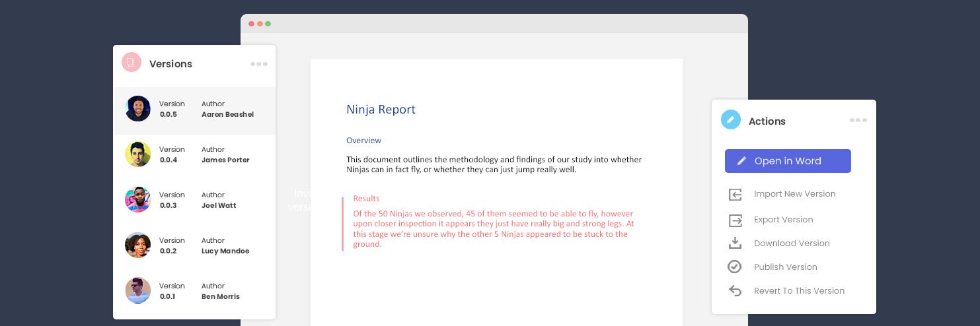Click the Versions panel title

click(x=170, y=64)
